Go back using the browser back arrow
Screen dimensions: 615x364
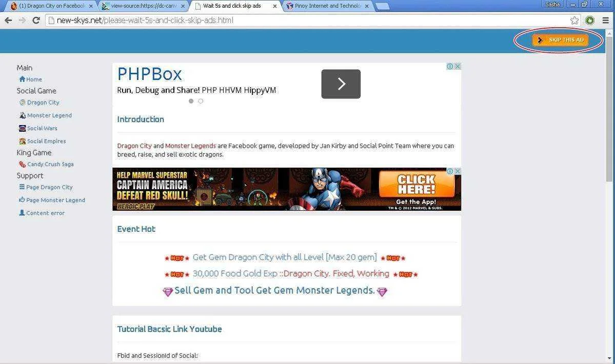[x=8, y=21]
